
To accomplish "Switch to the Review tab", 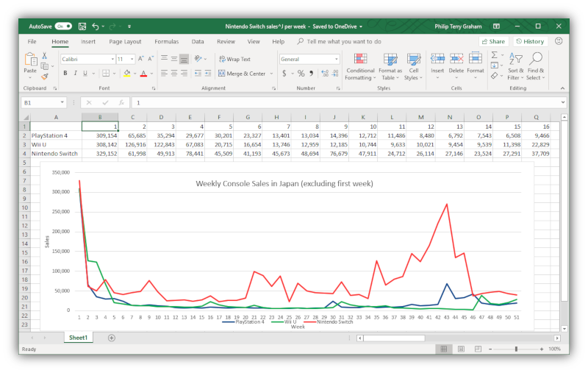I will [x=226, y=42].
